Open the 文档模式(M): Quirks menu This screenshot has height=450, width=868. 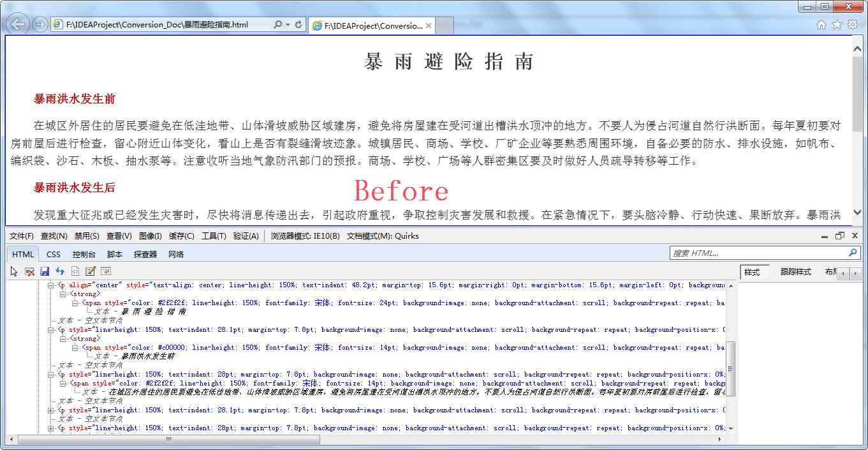pos(383,236)
